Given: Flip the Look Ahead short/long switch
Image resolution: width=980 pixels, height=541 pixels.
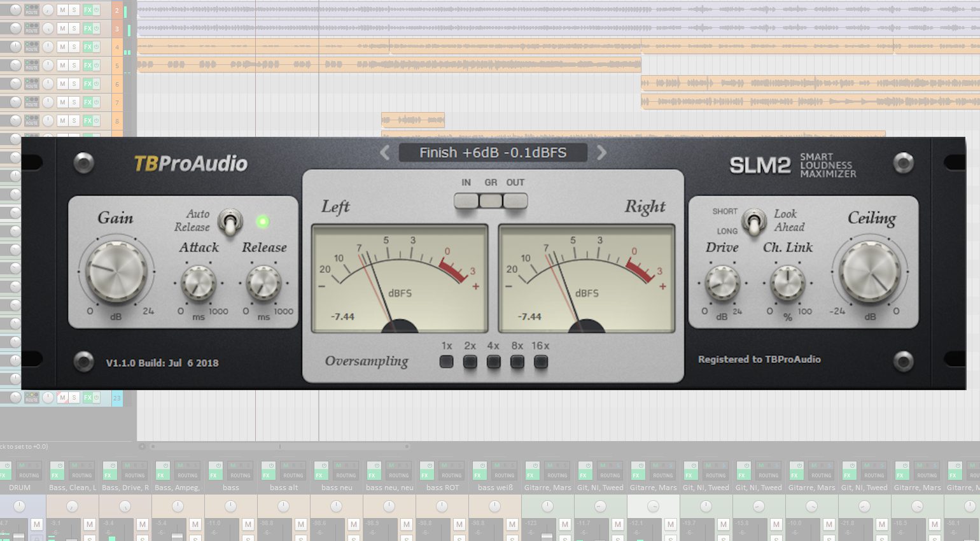Looking at the screenshot, I should point(754,221).
